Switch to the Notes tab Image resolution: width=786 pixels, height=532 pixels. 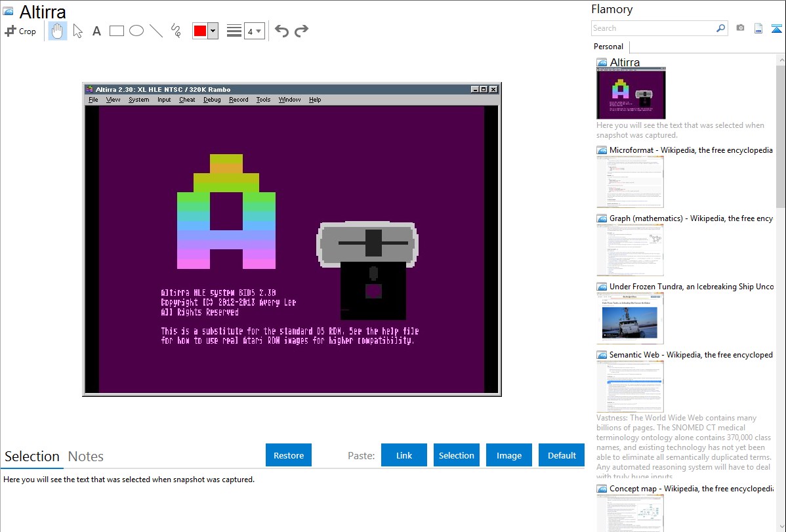pos(86,457)
